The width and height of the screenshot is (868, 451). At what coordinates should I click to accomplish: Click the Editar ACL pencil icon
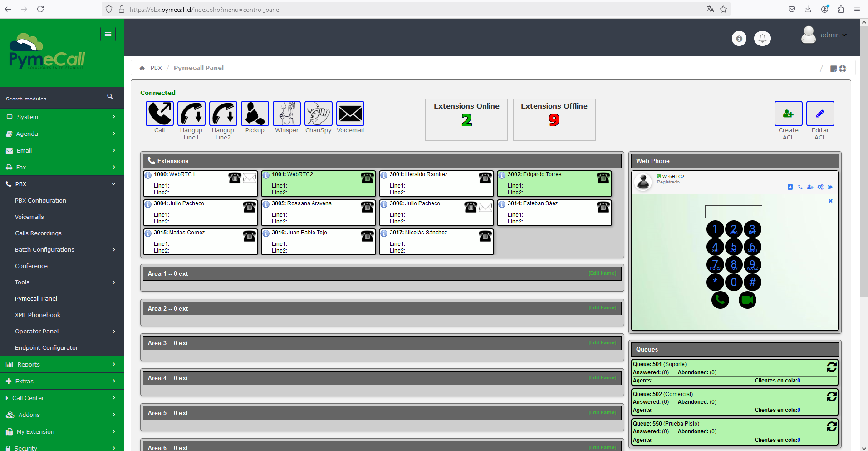pos(820,114)
